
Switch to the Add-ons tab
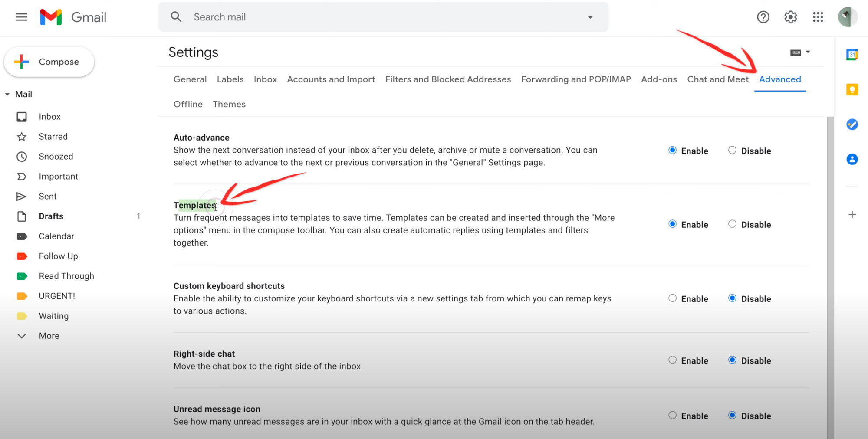[x=659, y=79]
